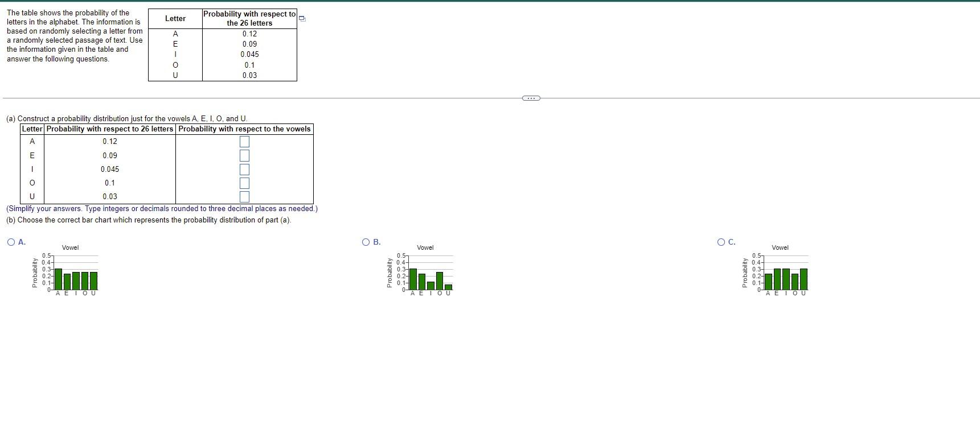Select answer choice A radio button
The height and width of the screenshot is (429, 980).
(11, 242)
